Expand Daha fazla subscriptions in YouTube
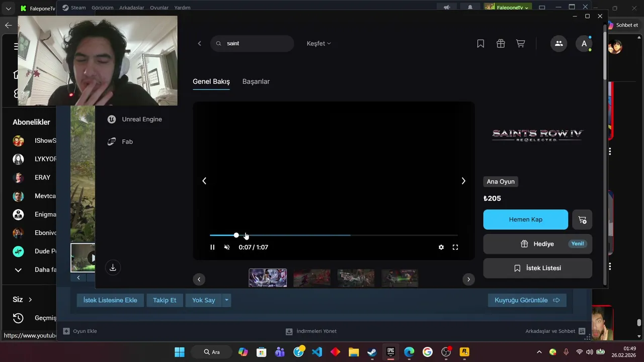The height and width of the screenshot is (362, 644). pos(35,270)
